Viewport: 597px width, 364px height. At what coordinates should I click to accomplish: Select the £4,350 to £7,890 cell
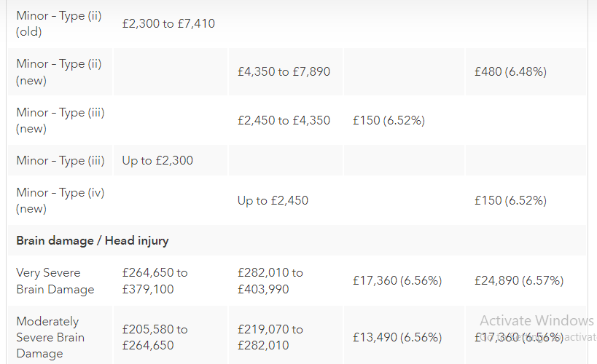point(284,72)
